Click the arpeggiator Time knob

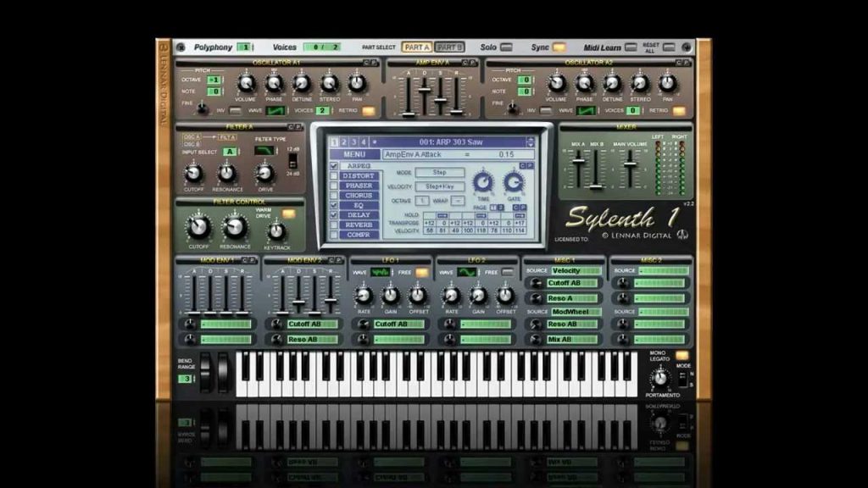[483, 182]
